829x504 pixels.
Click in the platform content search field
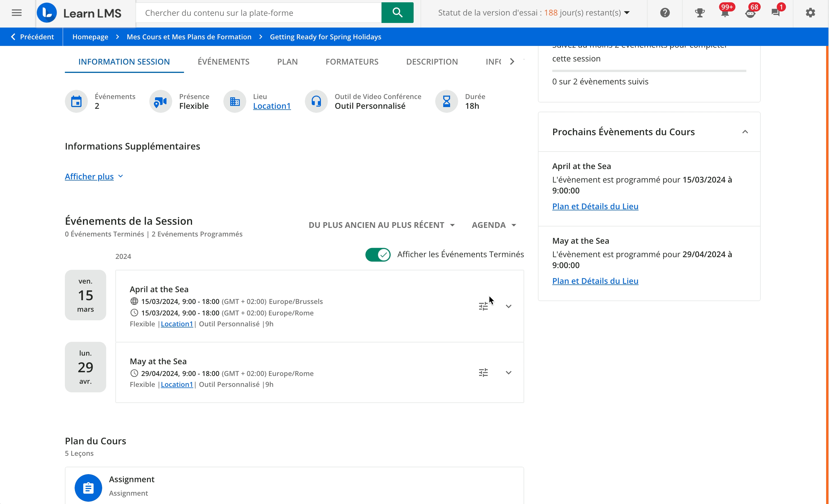pos(259,13)
